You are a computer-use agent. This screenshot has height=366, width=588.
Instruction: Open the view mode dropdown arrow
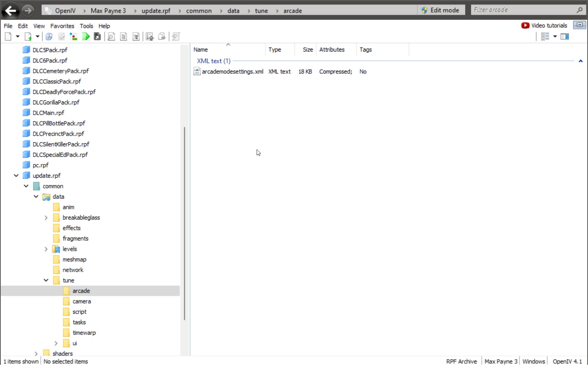click(555, 36)
